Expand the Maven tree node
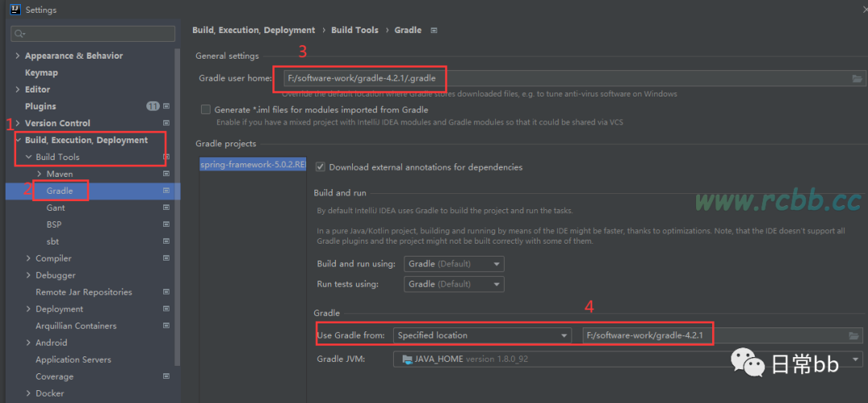 (39, 174)
